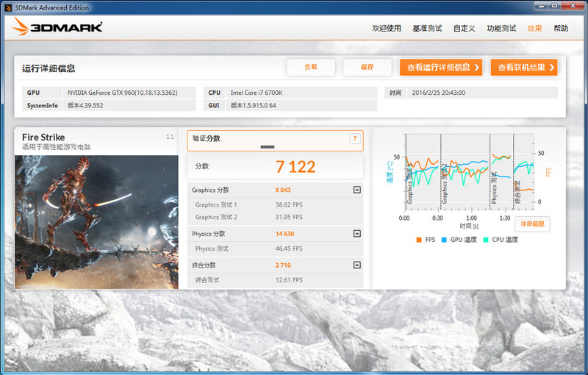Click the 3DMark logo in the header

(x=57, y=27)
